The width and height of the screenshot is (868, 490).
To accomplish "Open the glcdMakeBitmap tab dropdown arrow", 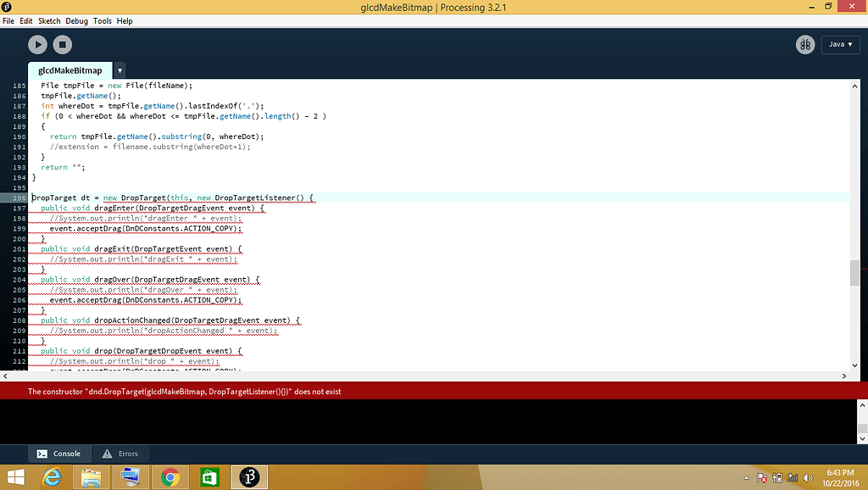I will (119, 70).
